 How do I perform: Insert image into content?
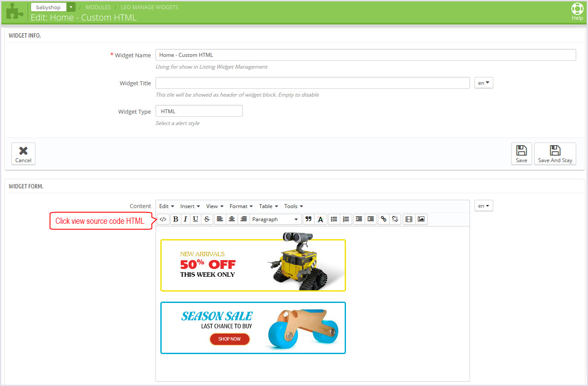(x=421, y=219)
